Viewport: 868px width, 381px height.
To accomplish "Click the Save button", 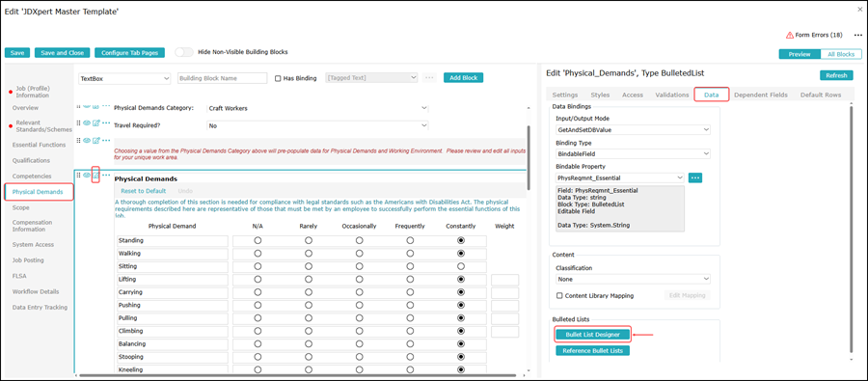I will (17, 53).
